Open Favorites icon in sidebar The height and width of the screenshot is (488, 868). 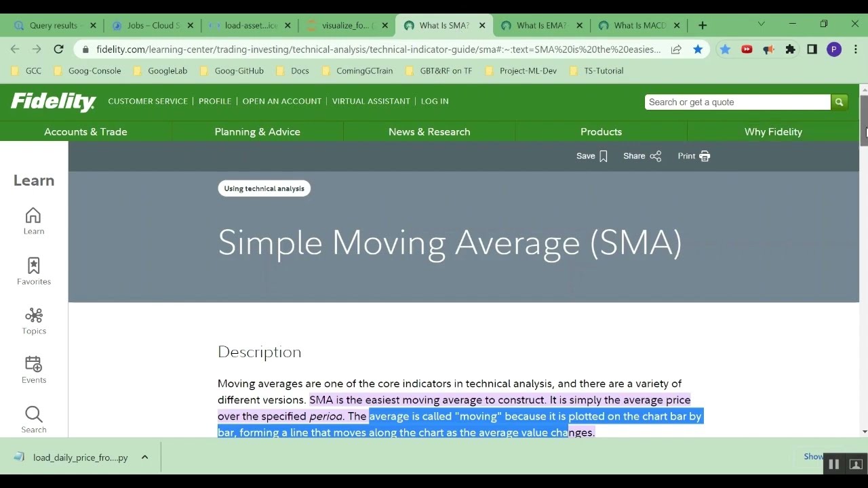coord(33,266)
